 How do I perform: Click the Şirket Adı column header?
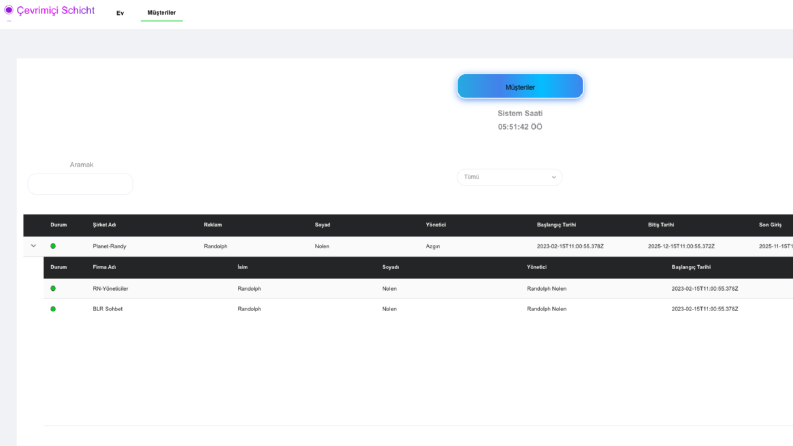(x=104, y=225)
